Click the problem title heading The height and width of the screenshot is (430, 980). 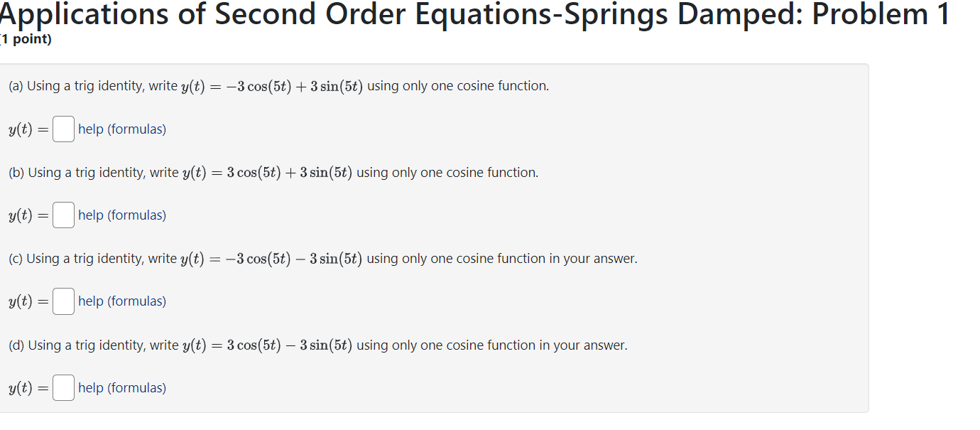[x=474, y=14]
